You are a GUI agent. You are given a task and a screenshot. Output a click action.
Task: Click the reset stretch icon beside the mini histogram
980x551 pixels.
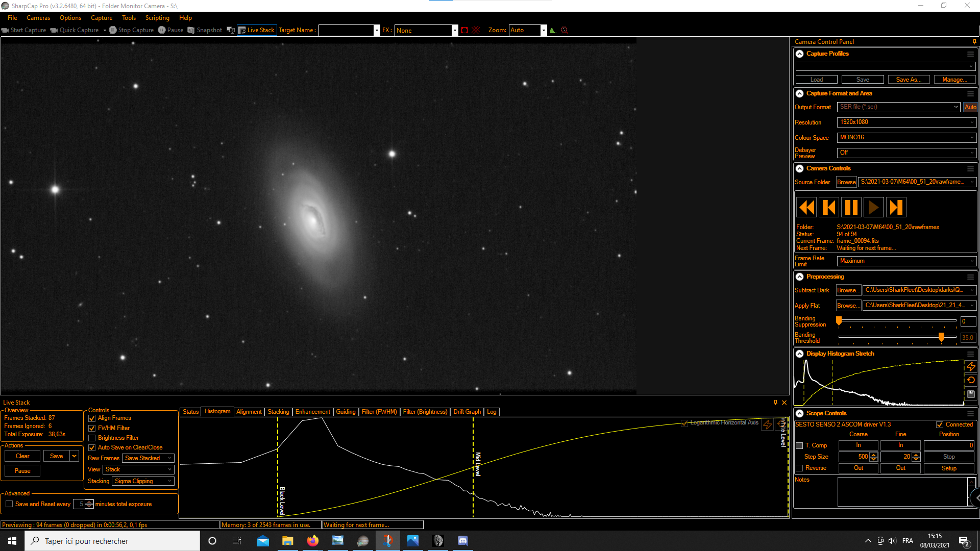click(x=971, y=381)
